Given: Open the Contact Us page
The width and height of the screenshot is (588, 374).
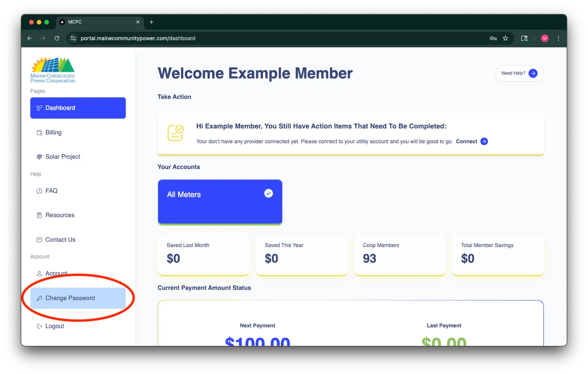Looking at the screenshot, I should pyautogui.click(x=78, y=240).
